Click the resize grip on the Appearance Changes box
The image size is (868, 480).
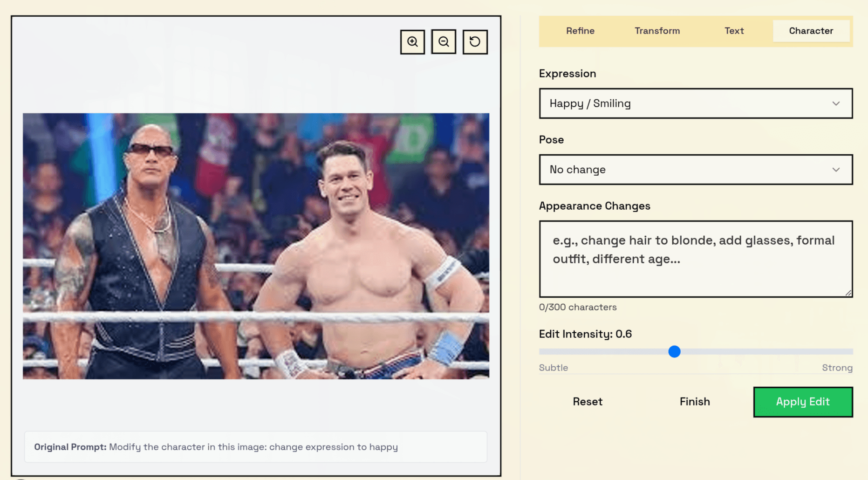848,293
